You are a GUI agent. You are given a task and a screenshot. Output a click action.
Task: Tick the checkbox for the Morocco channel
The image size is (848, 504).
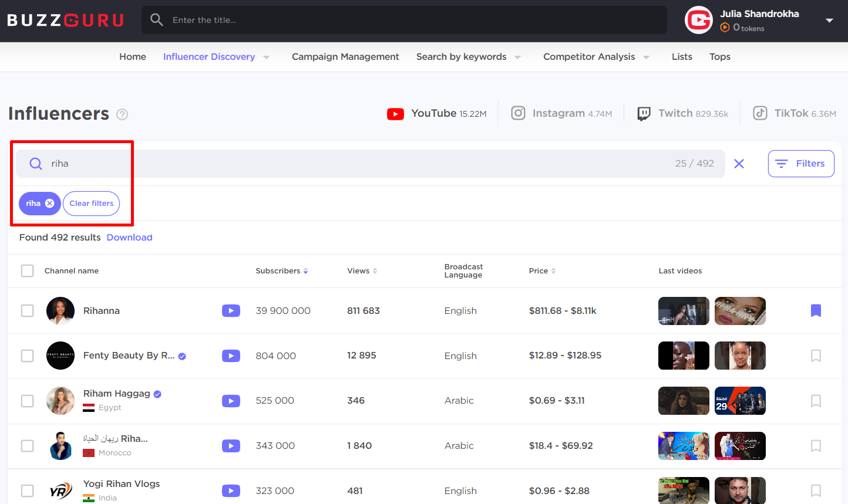(x=28, y=446)
